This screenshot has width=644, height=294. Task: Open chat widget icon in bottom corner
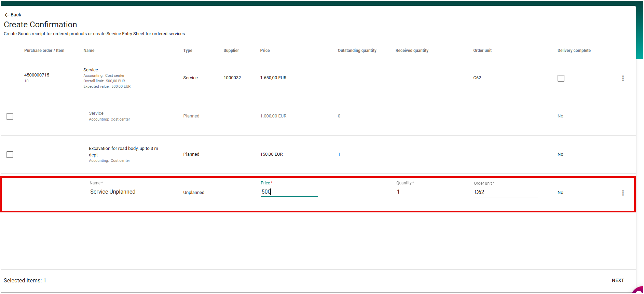(x=639, y=291)
